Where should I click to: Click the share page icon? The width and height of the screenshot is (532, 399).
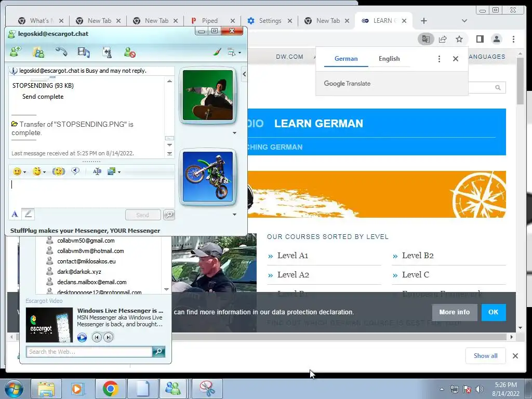tap(443, 39)
